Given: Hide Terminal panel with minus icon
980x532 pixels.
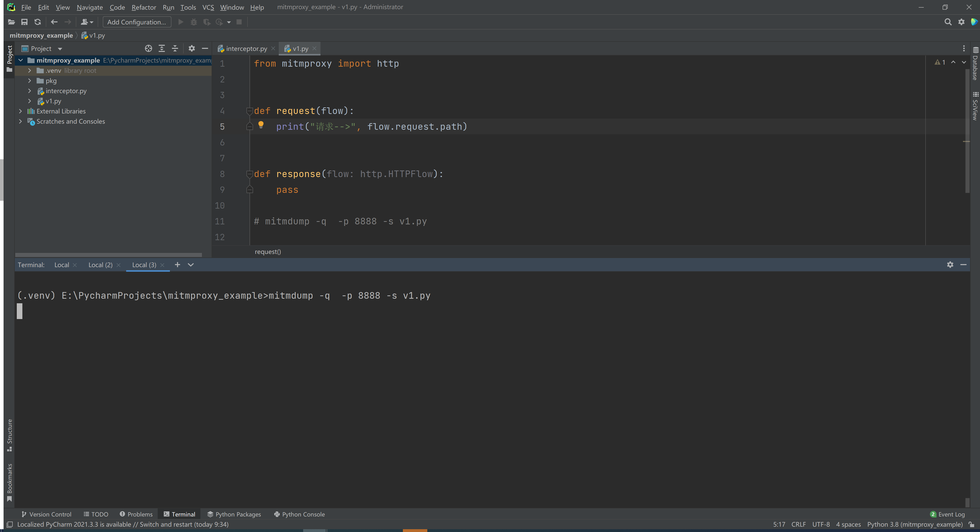Looking at the screenshot, I should click(x=963, y=265).
